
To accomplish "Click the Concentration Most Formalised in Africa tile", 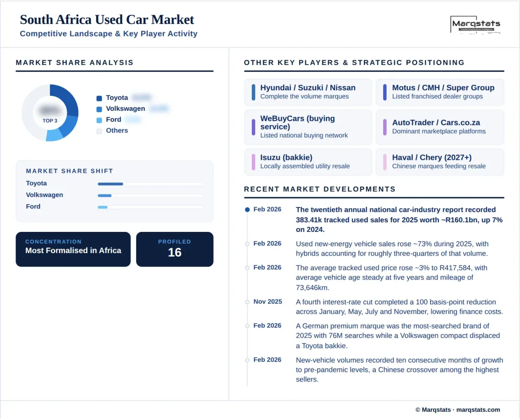I will pos(73,249).
